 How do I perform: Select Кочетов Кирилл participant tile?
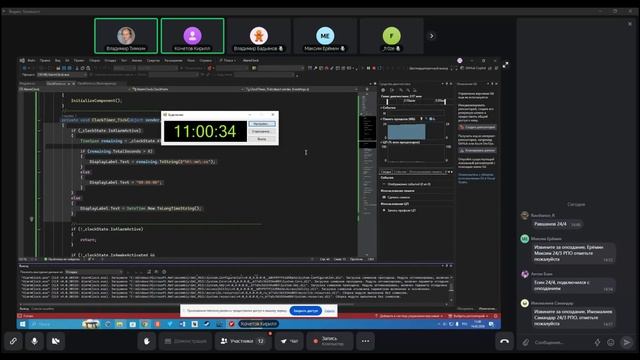pyautogui.click(x=192, y=36)
